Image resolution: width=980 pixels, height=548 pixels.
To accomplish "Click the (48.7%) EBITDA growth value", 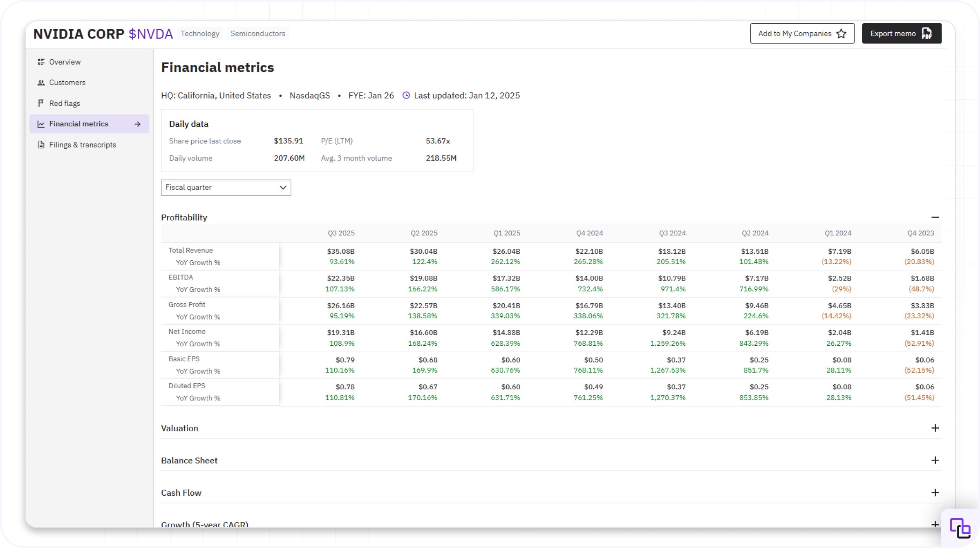I will pos(921,289).
